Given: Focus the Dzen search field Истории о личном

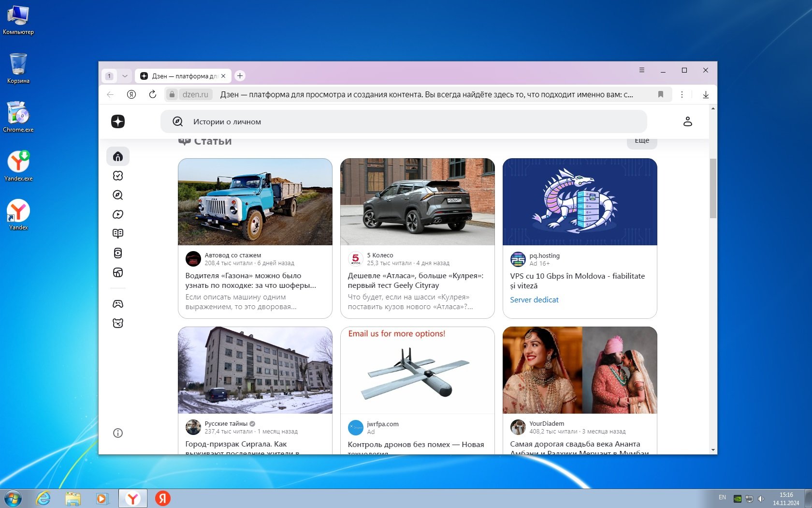Looking at the screenshot, I should pos(404,121).
